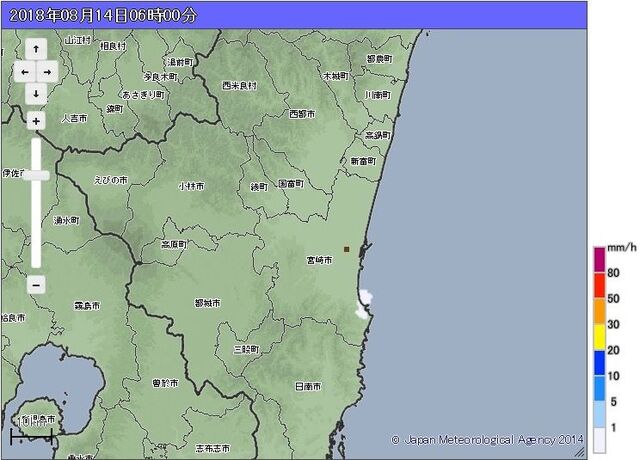Click the Japan Meteorological Agency 2014 copyright text

tap(487, 440)
